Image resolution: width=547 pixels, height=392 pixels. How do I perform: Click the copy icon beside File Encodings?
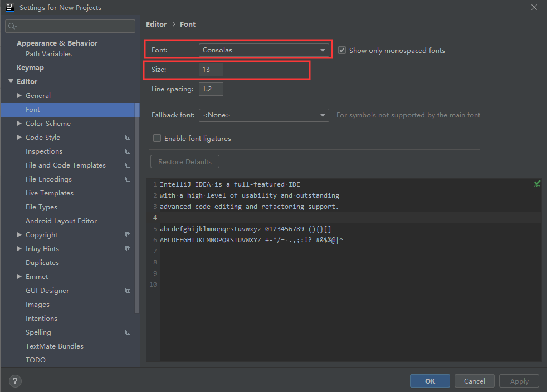(128, 179)
